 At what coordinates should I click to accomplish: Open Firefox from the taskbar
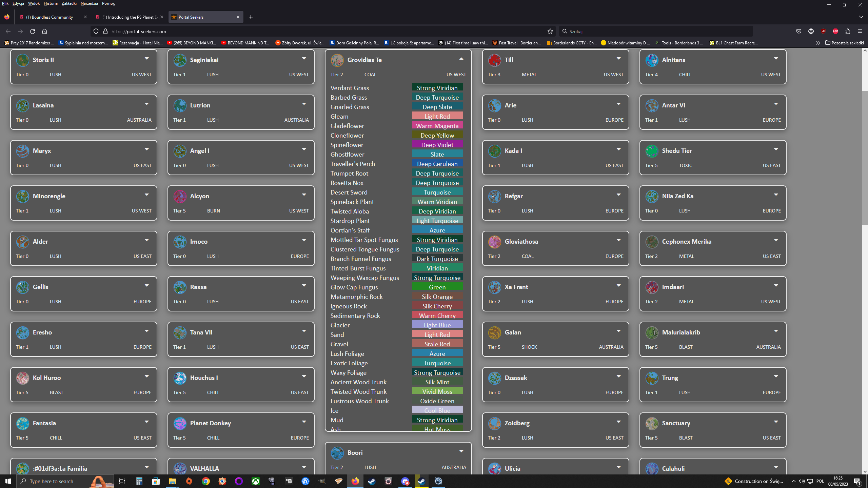[355, 481]
